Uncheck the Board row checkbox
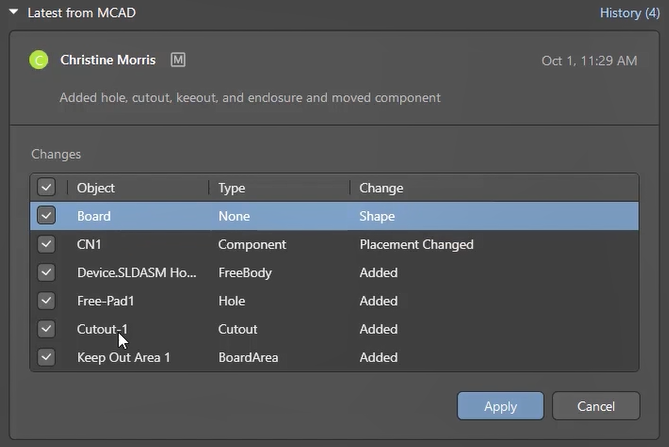The image size is (669, 447). click(46, 216)
